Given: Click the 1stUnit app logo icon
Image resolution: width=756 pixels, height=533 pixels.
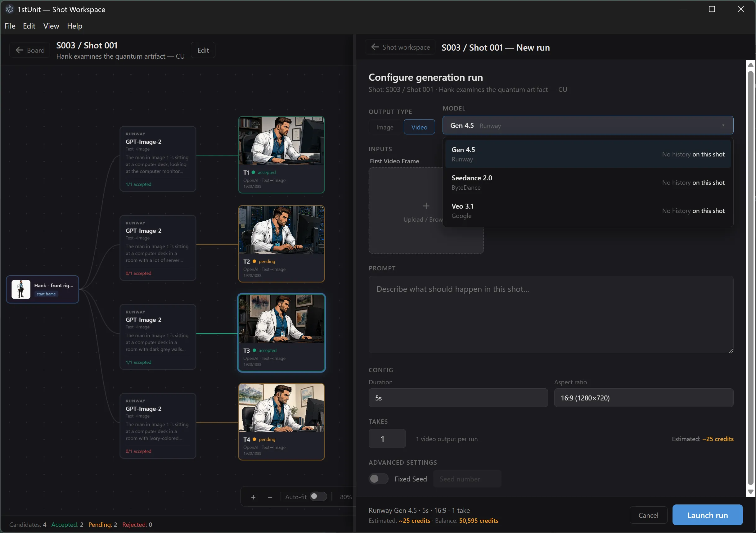Looking at the screenshot, I should (x=10, y=9).
